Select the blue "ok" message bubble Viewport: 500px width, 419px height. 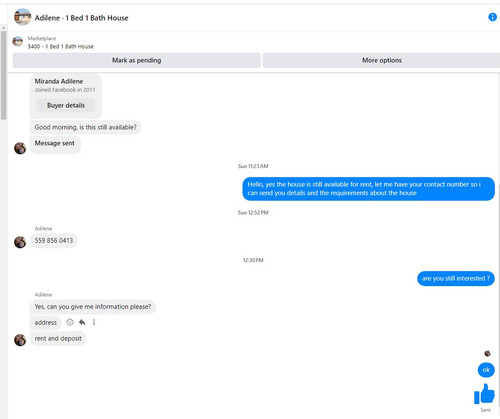pos(486,370)
